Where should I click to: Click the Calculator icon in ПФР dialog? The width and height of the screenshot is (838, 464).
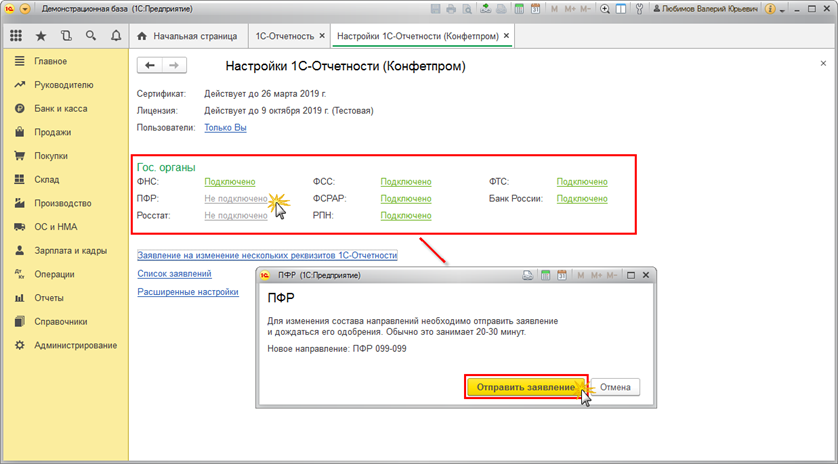546,275
